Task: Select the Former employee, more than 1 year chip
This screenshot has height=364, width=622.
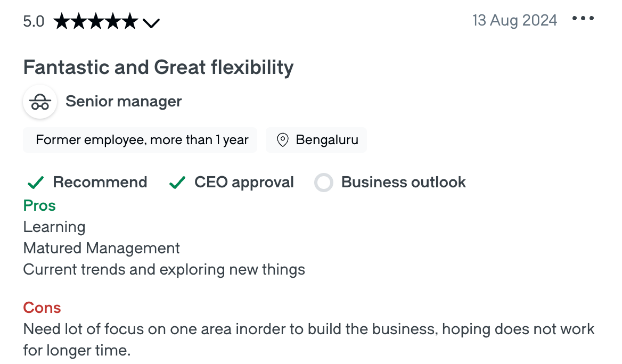Action: point(140,139)
